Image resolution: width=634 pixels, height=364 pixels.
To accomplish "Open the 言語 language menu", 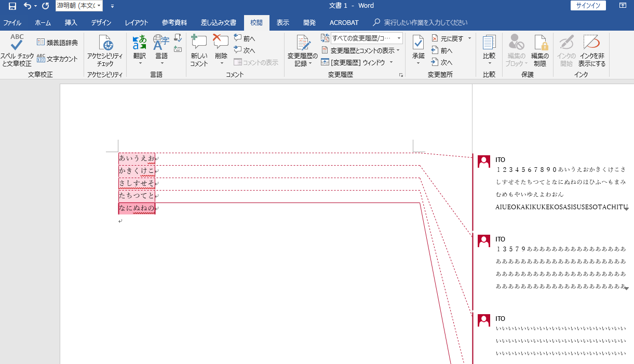I will [x=161, y=50].
